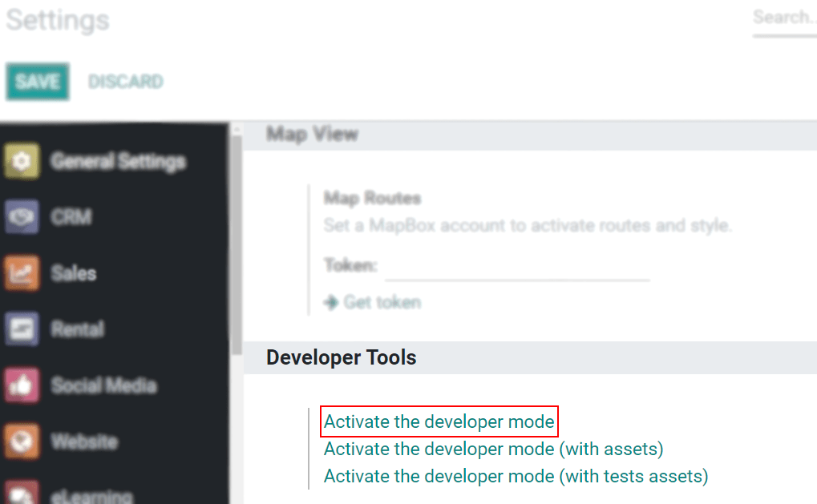This screenshot has width=817, height=504.
Task: Click the settings Search box
Action: [x=785, y=20]
